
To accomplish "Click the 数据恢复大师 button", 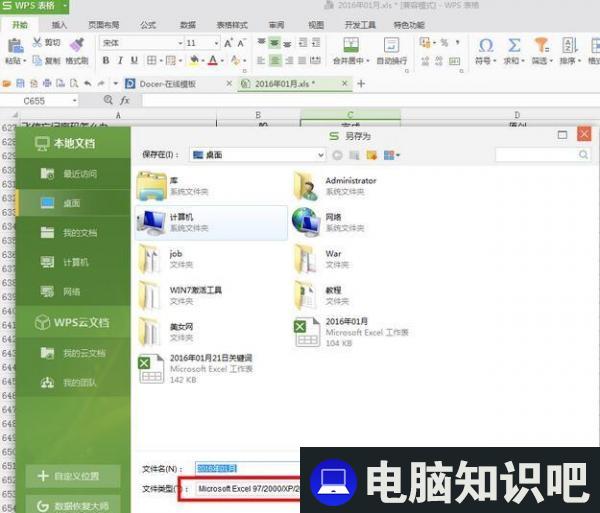I will (x=73, y=505).
